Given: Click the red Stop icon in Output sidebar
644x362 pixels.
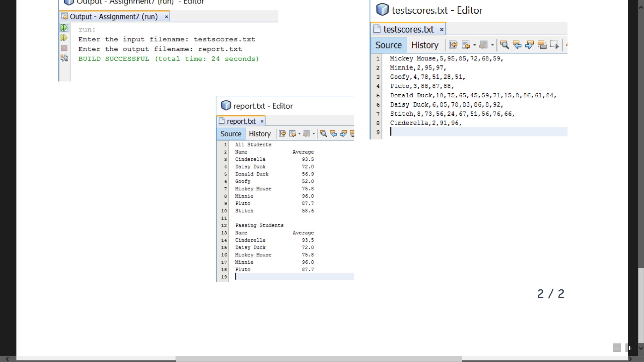Looking at the screenshot, I should pos(64,48).
